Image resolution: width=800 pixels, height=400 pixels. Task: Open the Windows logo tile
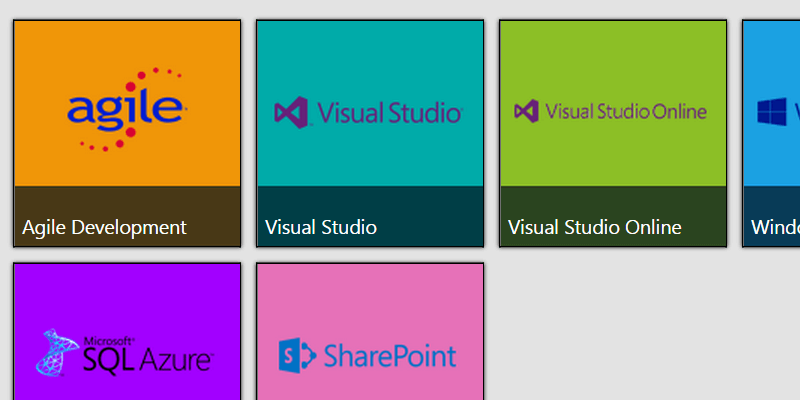[772, 110]
